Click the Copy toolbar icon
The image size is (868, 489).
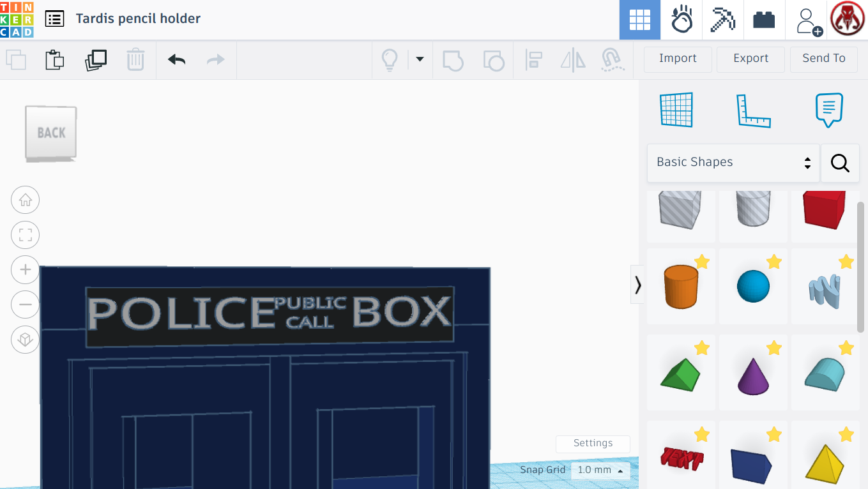coord(16,60)
